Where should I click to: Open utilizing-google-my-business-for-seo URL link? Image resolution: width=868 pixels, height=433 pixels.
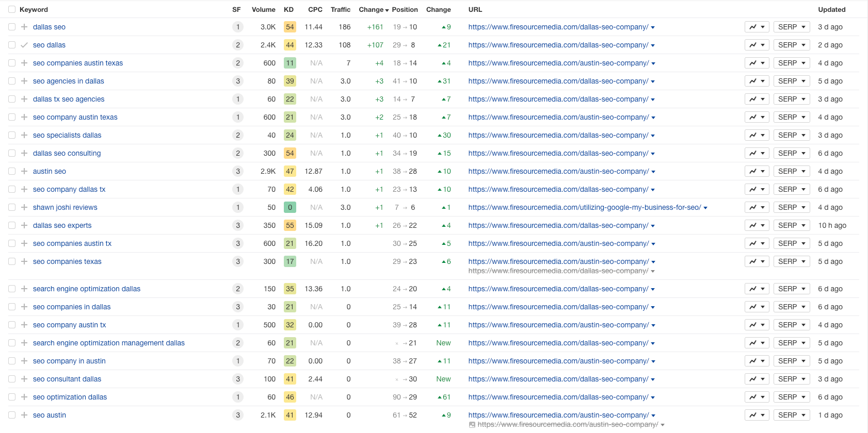point(585,207)
